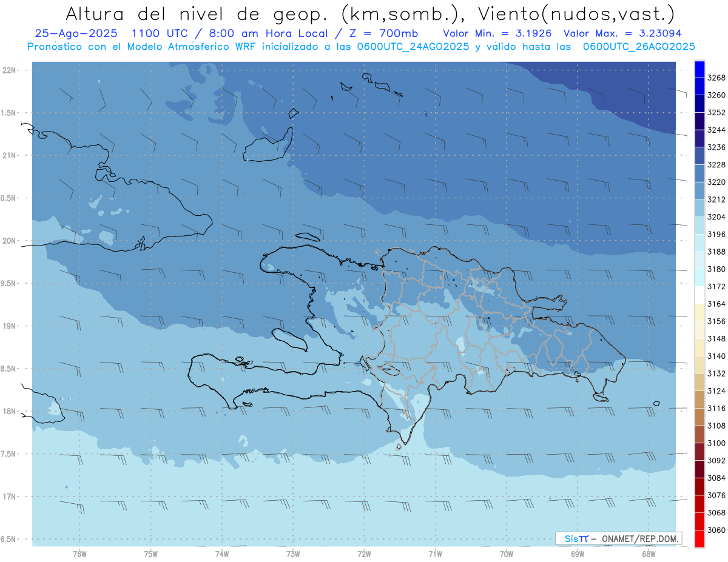728x562 pixels.
Task: Select the '0600UTC_26AGO2025' valid-until time text
Action: 639,47
